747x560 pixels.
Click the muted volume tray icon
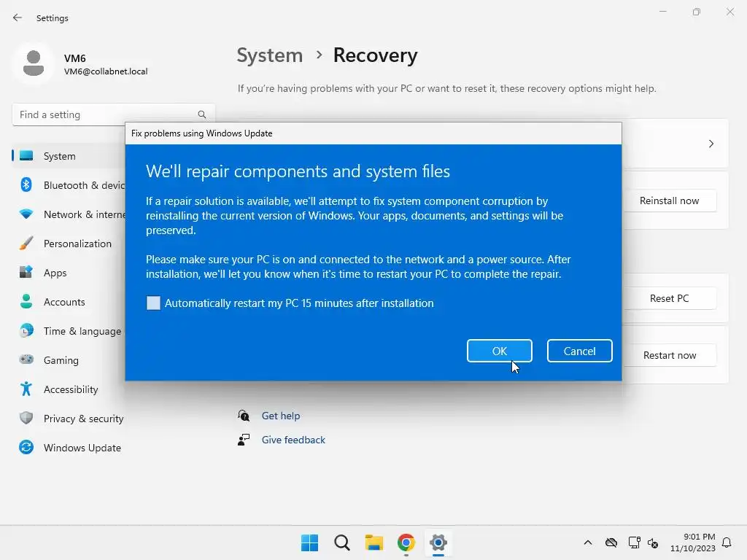click(653, 542)
